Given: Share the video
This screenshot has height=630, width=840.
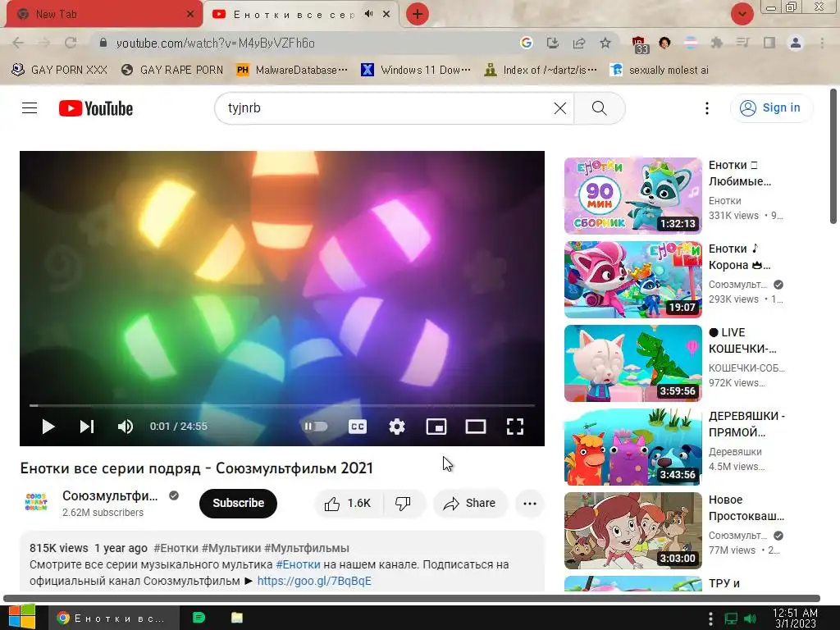Looking at the screenshot, I should (470, 503).
